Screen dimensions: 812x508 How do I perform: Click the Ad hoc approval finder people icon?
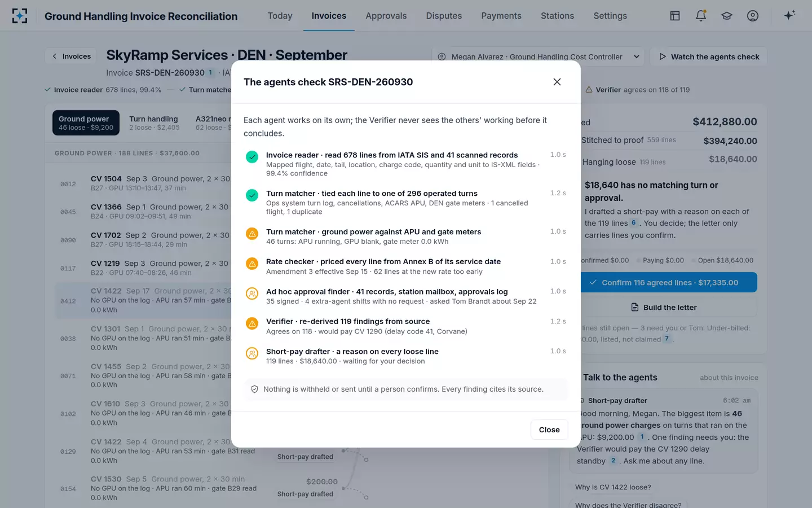coord(252,294)
